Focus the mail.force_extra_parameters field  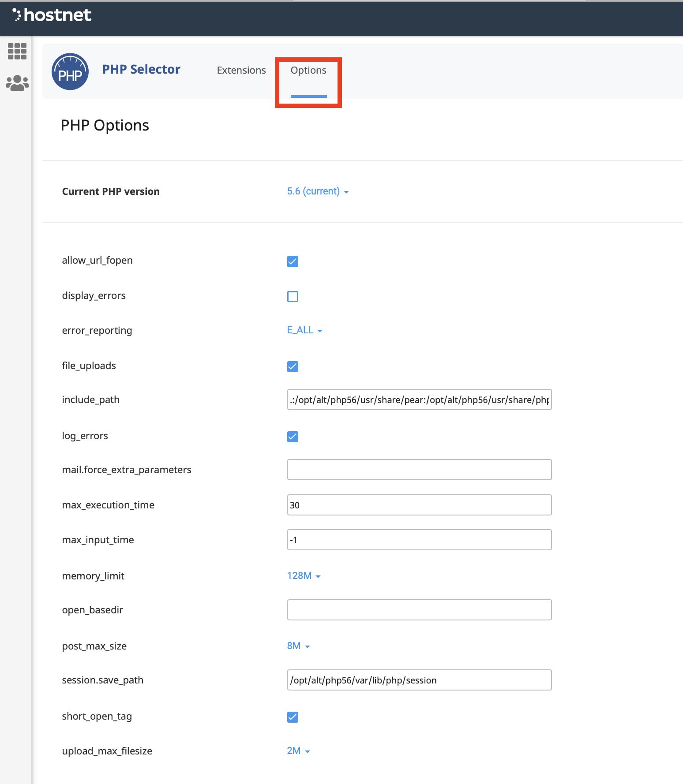coord(419,470)
